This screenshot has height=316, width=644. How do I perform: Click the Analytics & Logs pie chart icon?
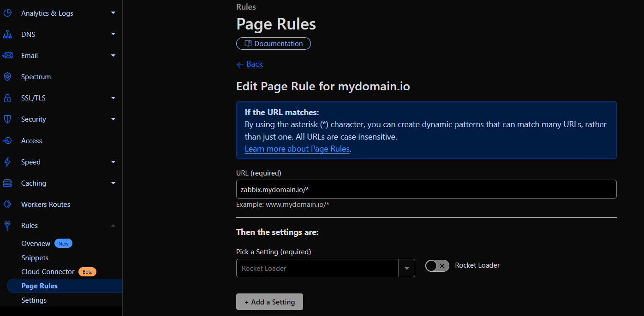pos(7,13)
